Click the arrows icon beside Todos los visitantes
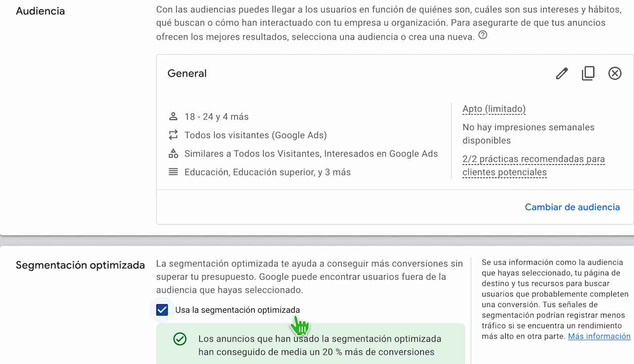The height and width of the screenshot is (364, 634). click(173, 135)
